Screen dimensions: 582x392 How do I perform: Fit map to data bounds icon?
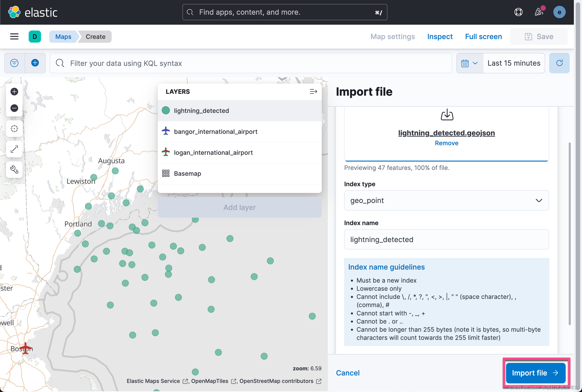click(x=14, y=149)
